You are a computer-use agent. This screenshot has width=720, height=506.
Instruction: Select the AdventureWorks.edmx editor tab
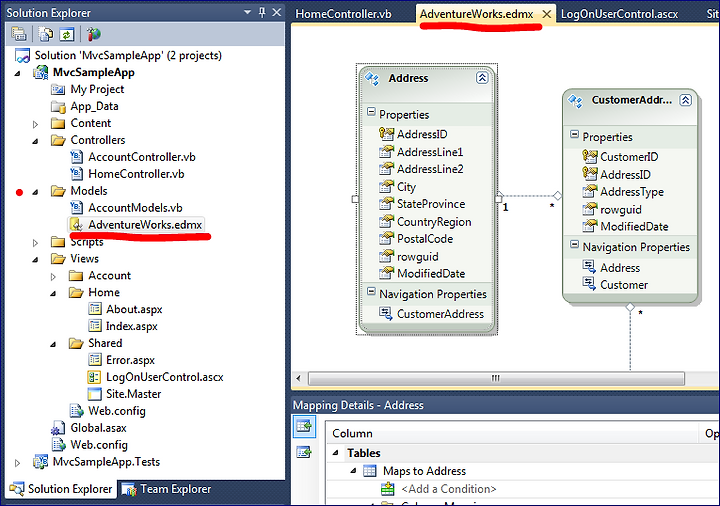coord(476,14)
